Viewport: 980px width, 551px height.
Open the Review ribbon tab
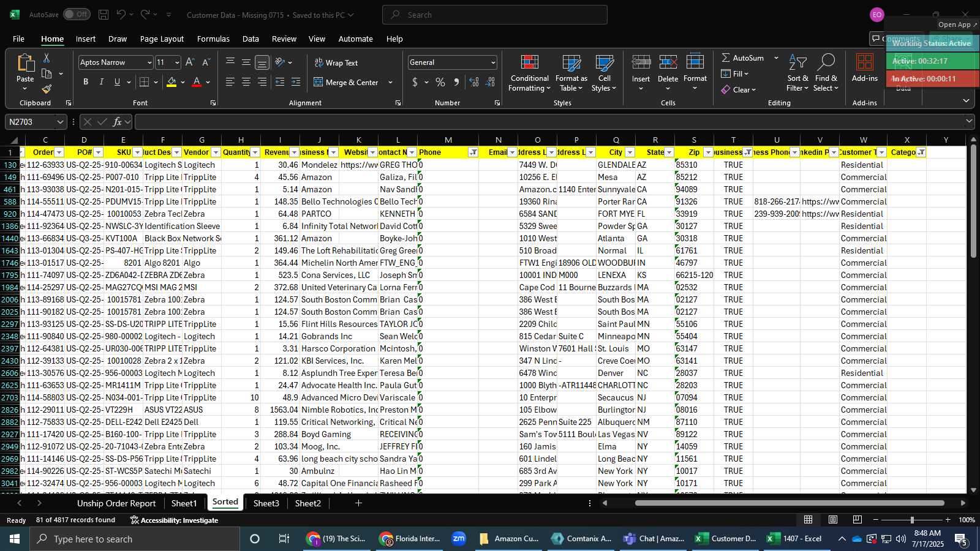tap(284, 39)
